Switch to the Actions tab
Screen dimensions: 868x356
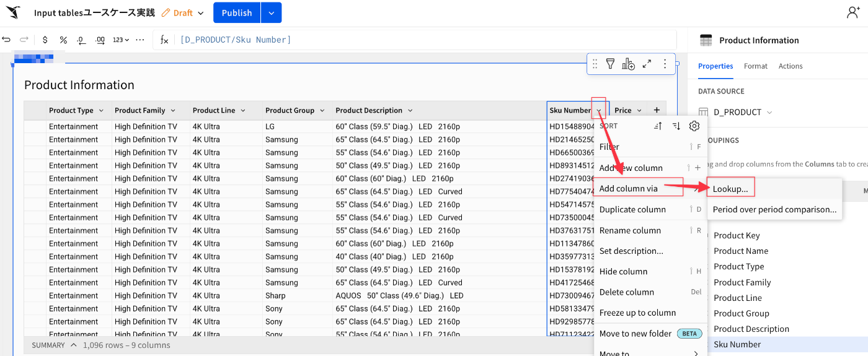(790, 66)
